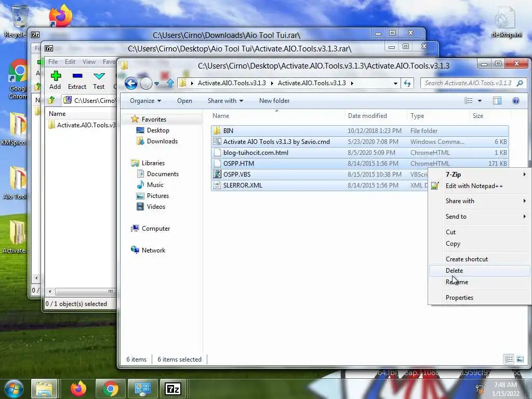Click the Extract icon in 7-Zip window
Image resolution: width=532 pixels, height=399 pixels.
coord(77,80)
